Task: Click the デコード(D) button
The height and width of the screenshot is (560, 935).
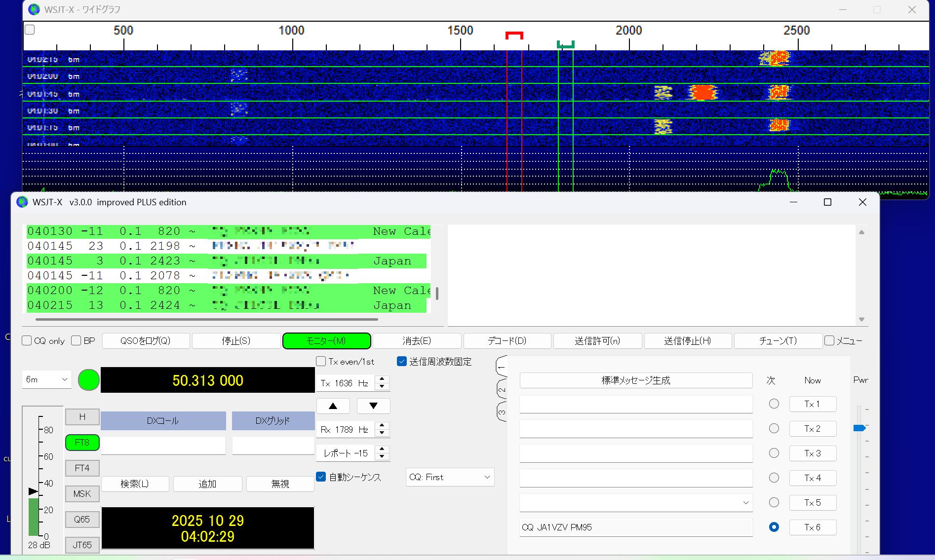Action: 507,341
